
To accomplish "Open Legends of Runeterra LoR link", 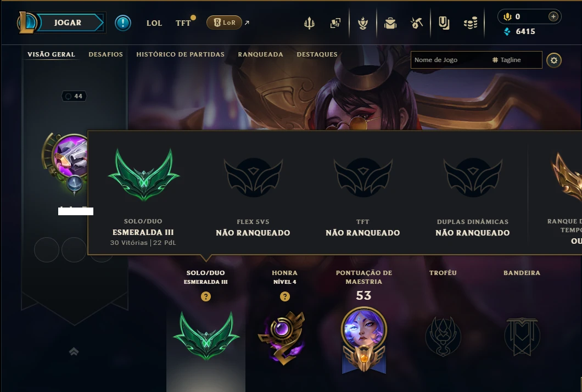I will (x=224, y=23).
